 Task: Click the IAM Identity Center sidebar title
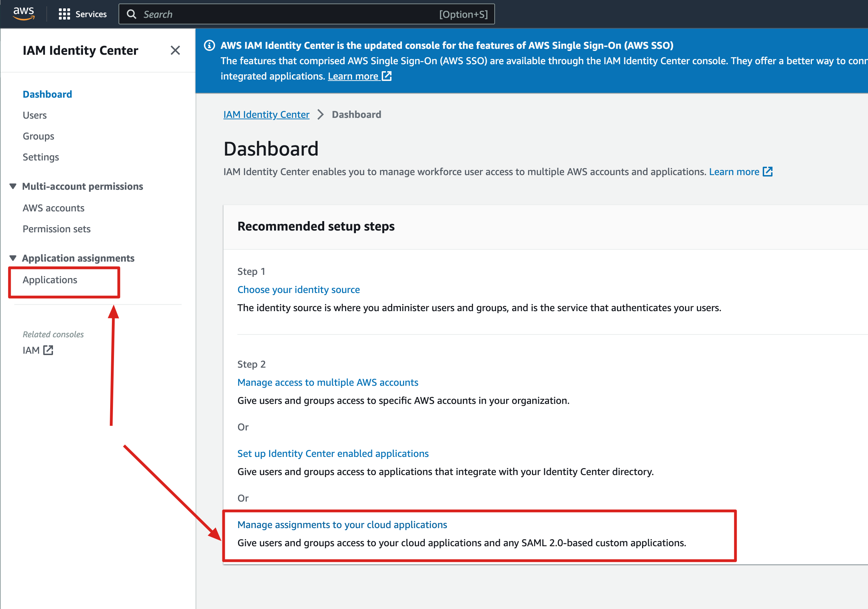click(80, 50)
